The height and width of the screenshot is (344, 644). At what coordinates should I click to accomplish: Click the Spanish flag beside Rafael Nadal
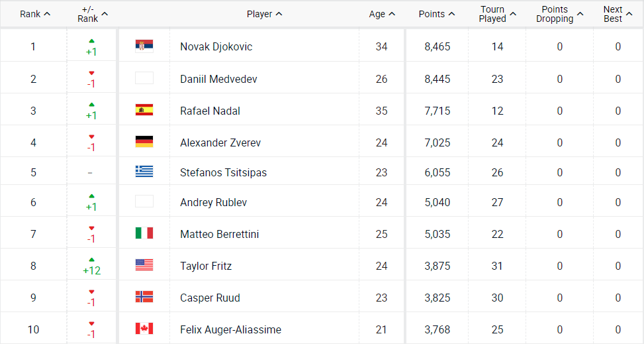pos(144,111)
